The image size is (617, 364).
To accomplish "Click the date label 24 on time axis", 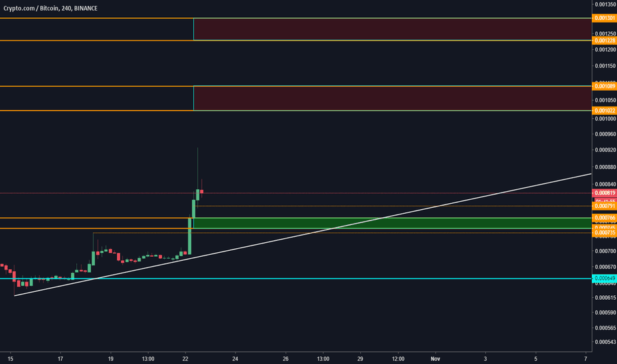I will pyautogui.click(x=235, y=359).
